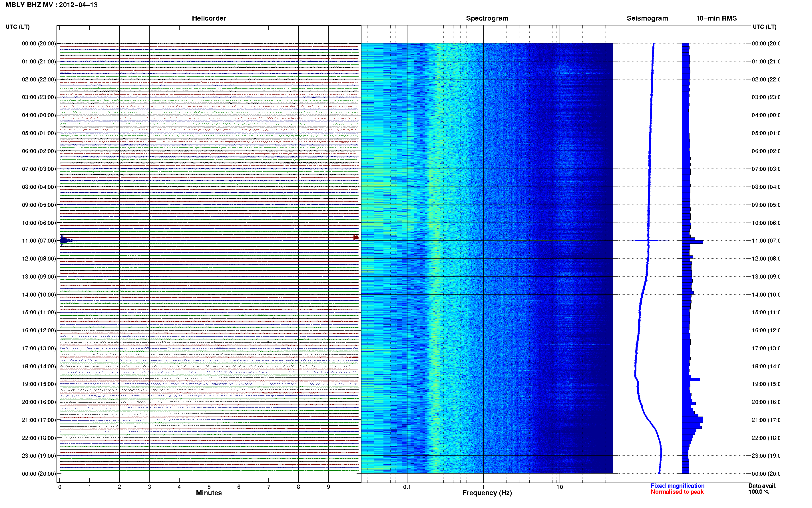Click the left '13:00 (09:00)' time label
Viewport: 812px width, 508px height.
click(x=39, y=277)
